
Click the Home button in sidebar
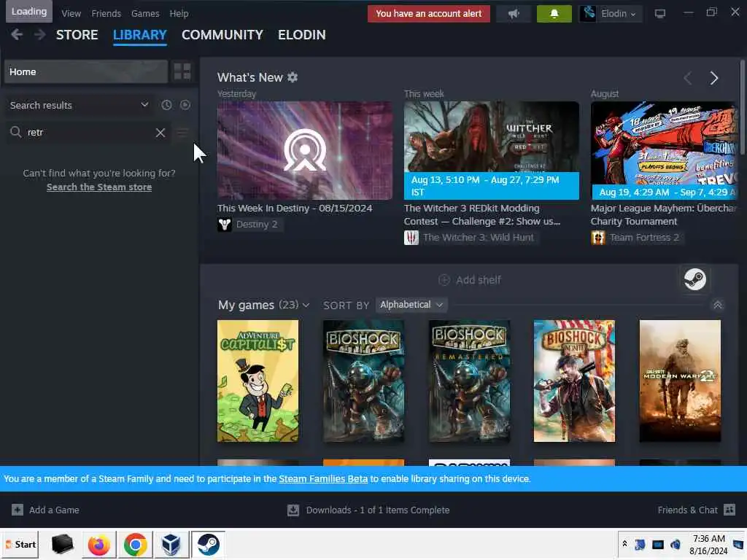(86, 71)
